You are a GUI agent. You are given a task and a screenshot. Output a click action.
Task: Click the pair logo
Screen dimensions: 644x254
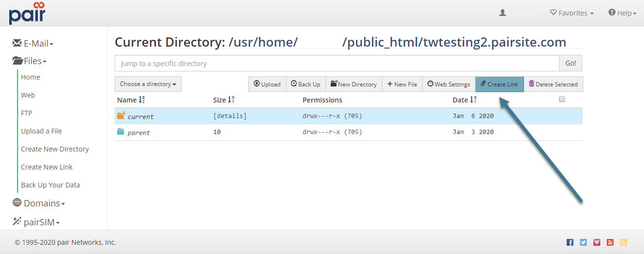[27, 13]
